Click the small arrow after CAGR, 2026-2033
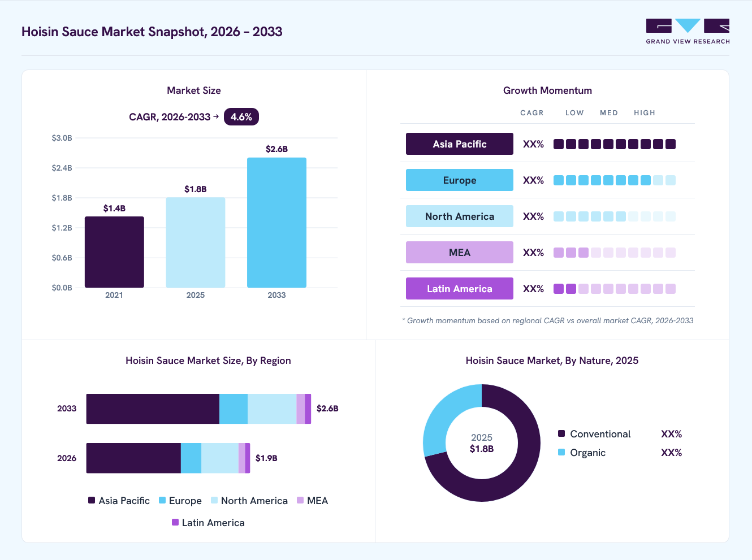Screen dimensions: 752x560 [216, 116]
